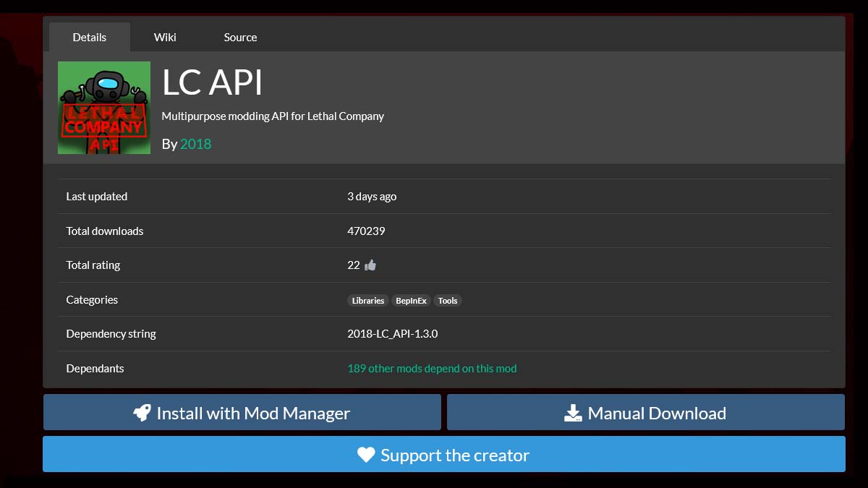Click the heart icon on Support the creator
868x488 pixels.
pos(366,455)
